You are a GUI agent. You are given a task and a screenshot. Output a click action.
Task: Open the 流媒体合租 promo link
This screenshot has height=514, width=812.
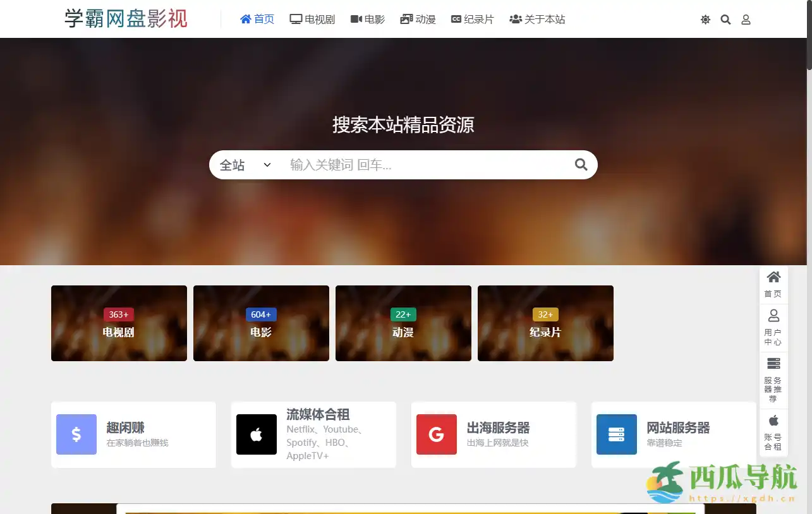tap(317, 415)
